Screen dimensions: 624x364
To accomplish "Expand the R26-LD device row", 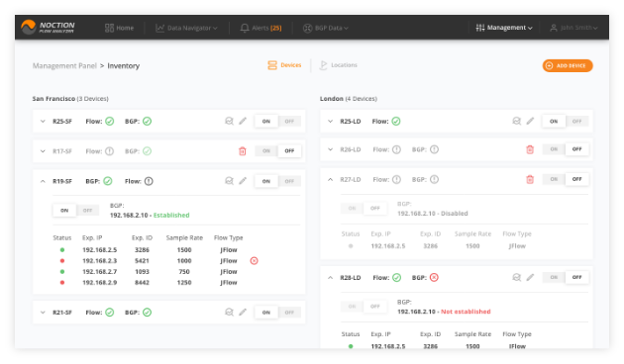I will pyautogui.click(x=330, y=149).
